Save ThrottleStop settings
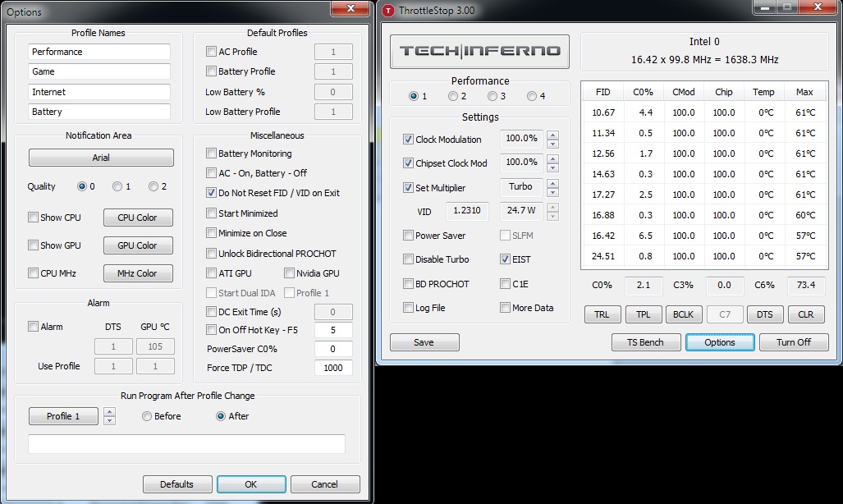The width and height of the screenshot is (843, 504). (x=424, y=342)
